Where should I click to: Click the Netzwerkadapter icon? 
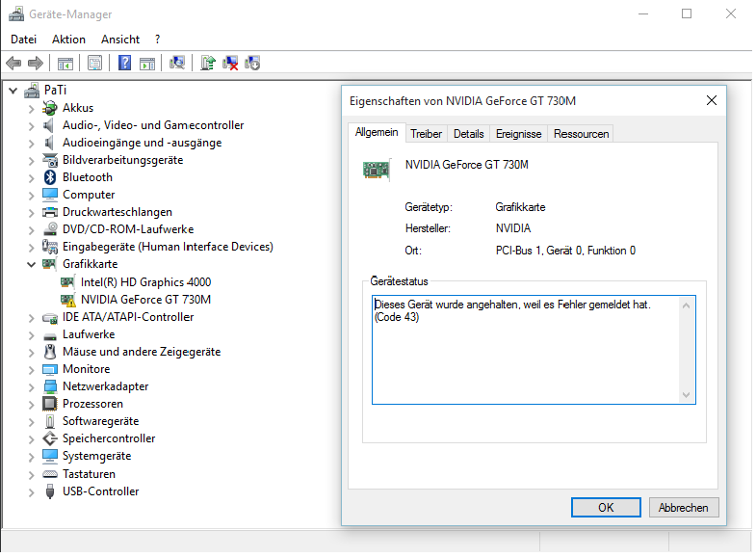(50, 386)
